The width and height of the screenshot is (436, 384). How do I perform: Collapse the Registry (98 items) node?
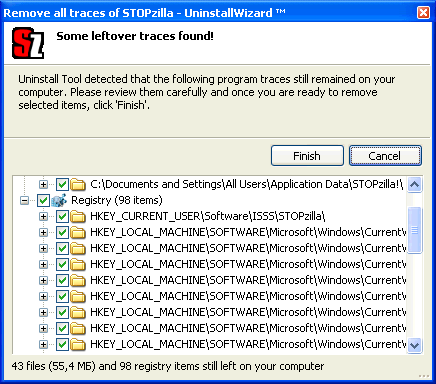tap(24, 200)
